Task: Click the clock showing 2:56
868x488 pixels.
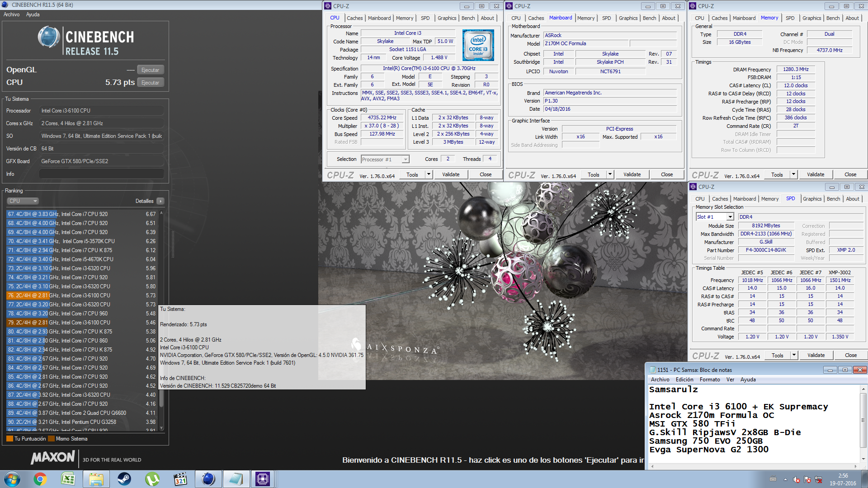Action: pos(843,476)
